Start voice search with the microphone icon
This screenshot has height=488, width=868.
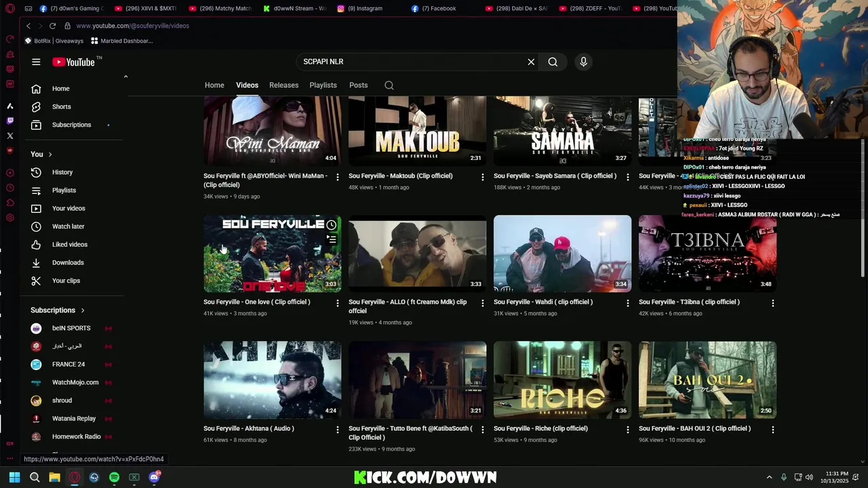click(583, 62)
